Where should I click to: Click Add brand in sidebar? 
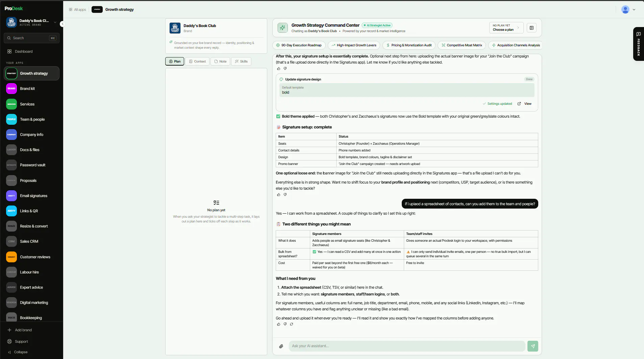20,330
